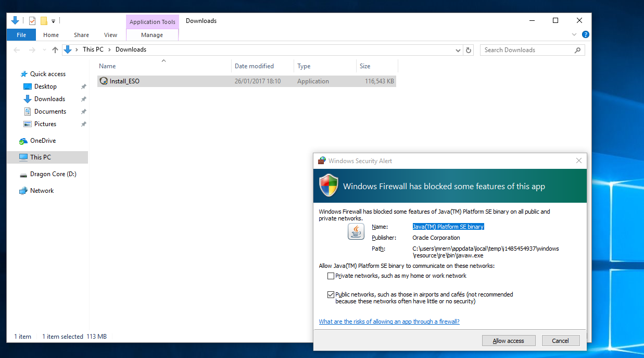The width and height of the screenshot is (644, 358).
Task: Go up one folder level
Action: (55, 50)
